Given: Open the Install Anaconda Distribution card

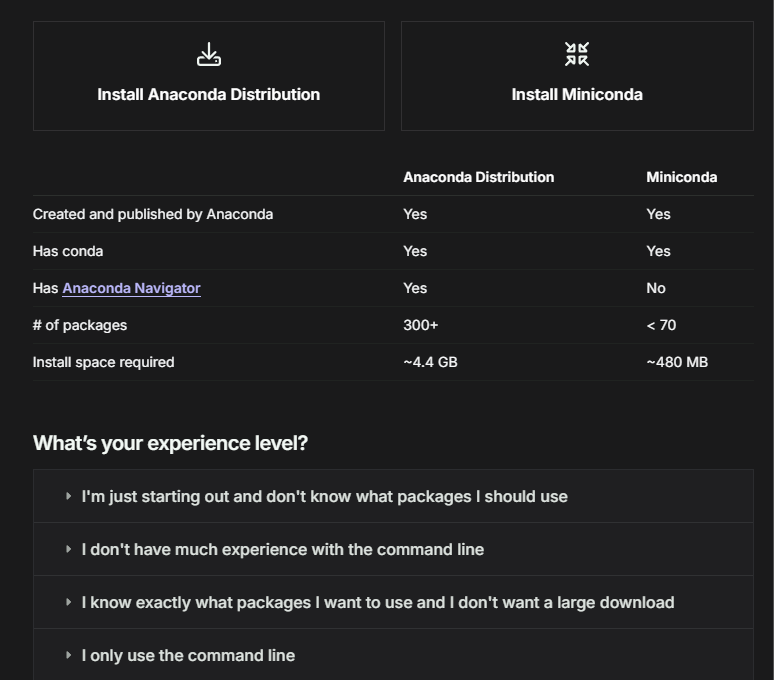Looking at the screenshot, I should pyautogui.click(x=209, y=76).
